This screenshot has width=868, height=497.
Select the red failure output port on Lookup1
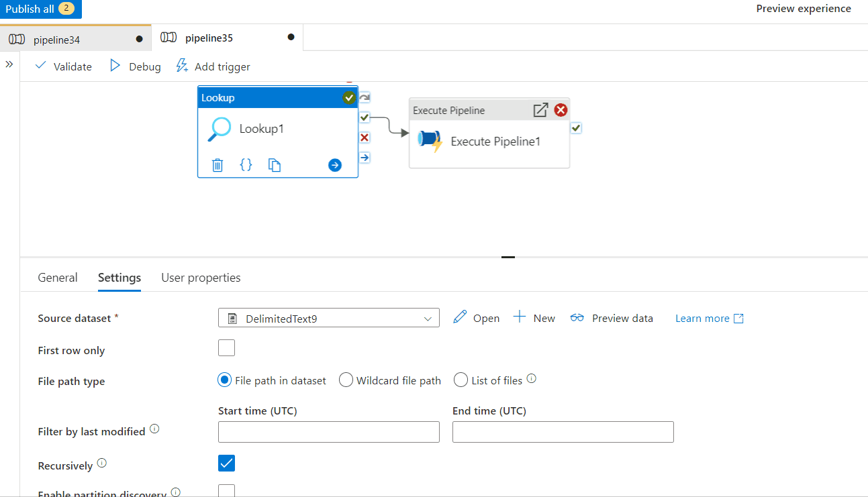coord(364,137)
